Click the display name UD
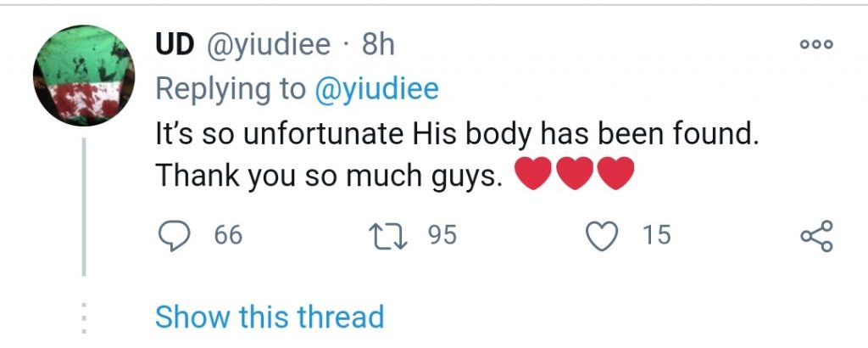This screenshot has height=348, width=868. point(175,45)
